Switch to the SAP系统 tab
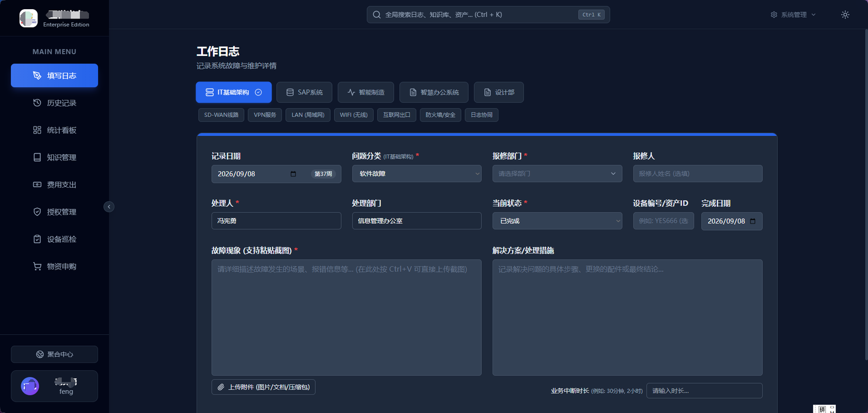The height and width of the screenshot is (413, 868). pos(305,92)
